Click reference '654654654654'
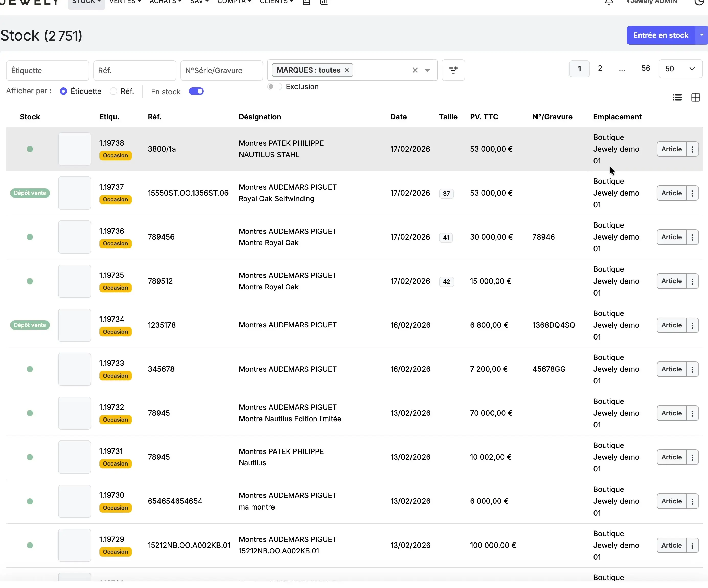Screen dimensions: 708x588 175,501
